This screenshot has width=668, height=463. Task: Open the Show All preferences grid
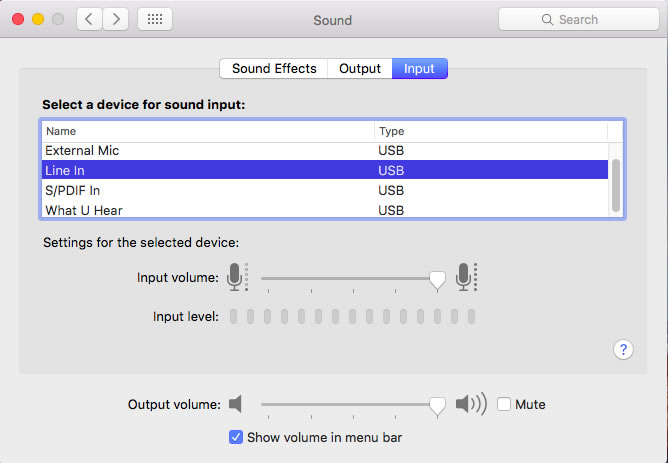point(155,19)
